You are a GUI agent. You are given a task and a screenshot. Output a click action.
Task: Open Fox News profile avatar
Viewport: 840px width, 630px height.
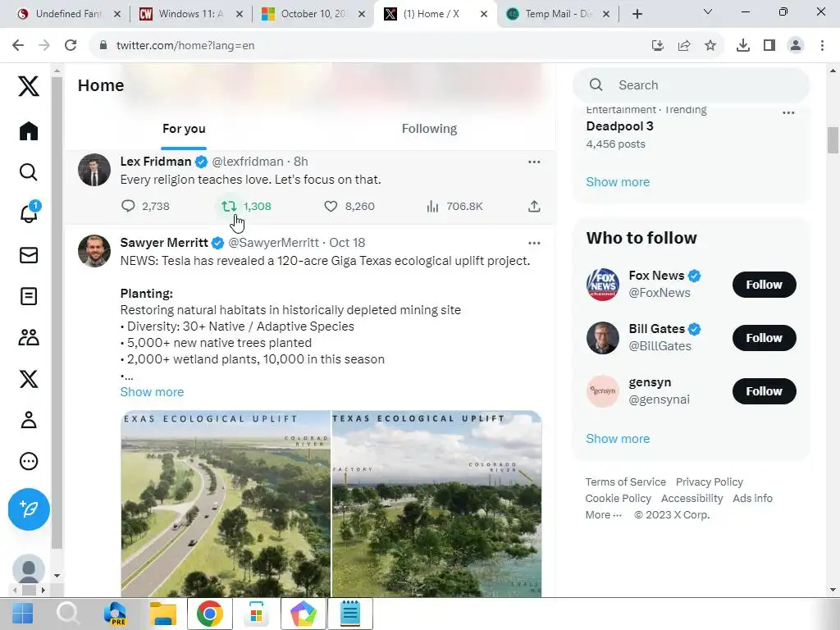[603, 285]
